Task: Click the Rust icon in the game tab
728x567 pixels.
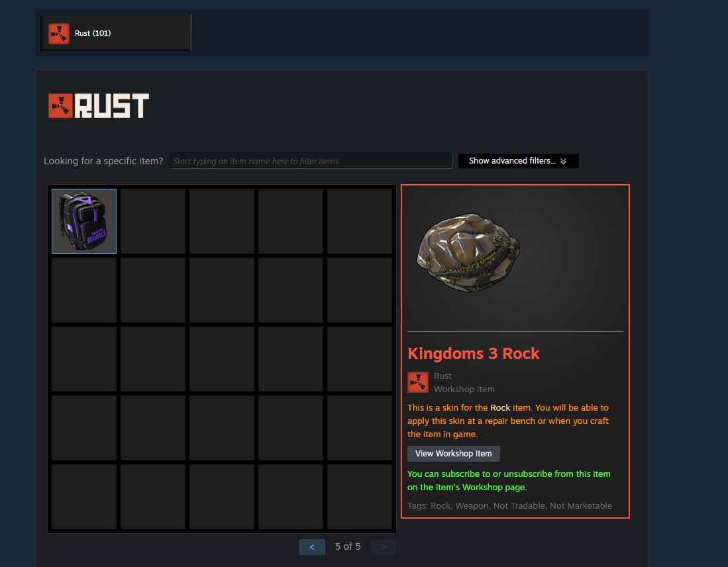Action: click(x=59, y=33)
